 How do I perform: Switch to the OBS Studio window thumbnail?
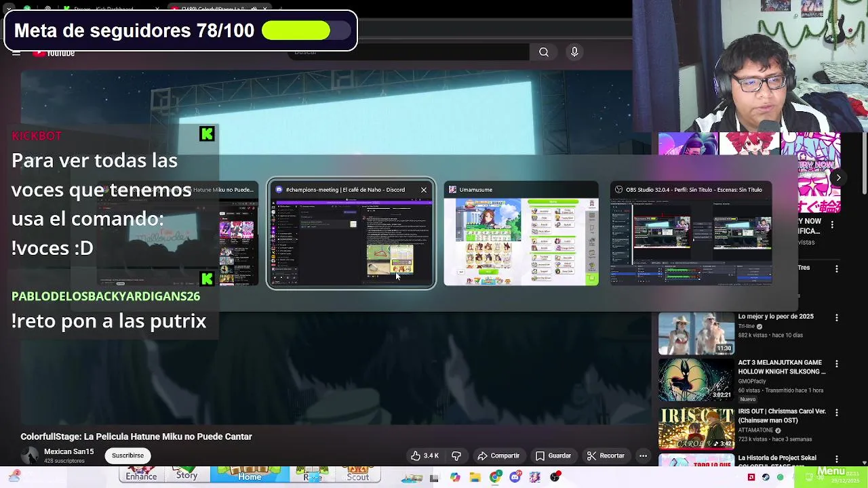[691, 241]
